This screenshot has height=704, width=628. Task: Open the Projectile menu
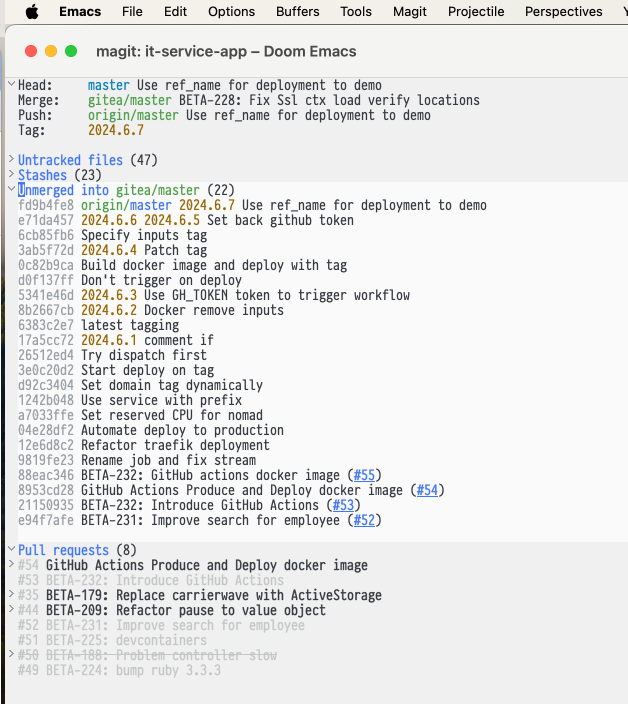(476, 12)
